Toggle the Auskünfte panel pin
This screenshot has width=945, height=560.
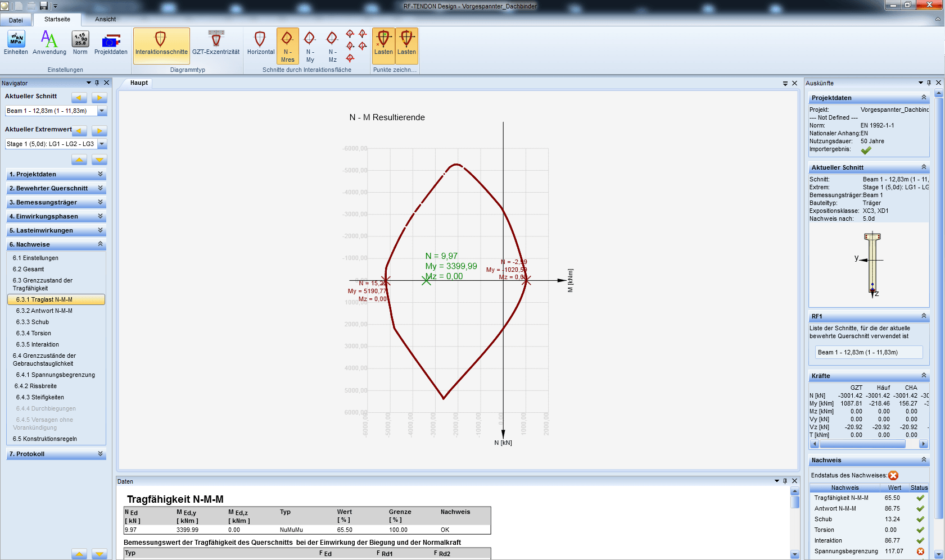click(929, 83)
